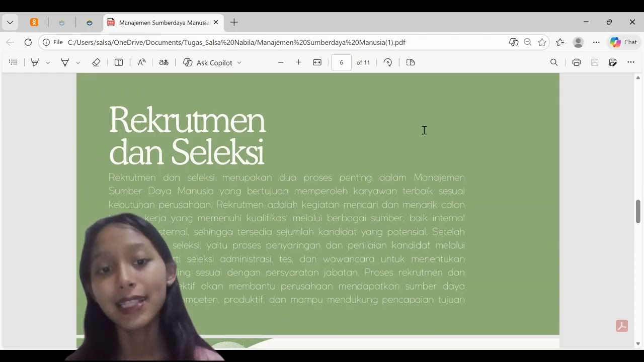Restore down the browser window
Viewport: 644px width, 362px height.
(609, 22)
